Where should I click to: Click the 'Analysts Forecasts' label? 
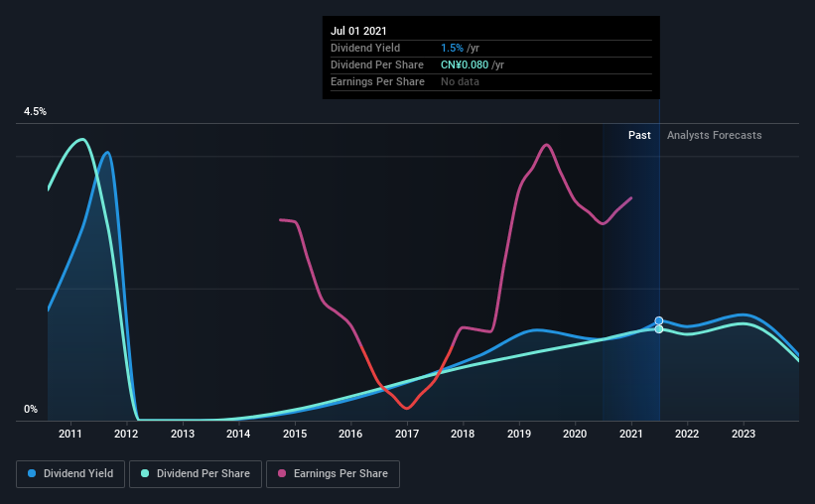(x=714, y=135)
